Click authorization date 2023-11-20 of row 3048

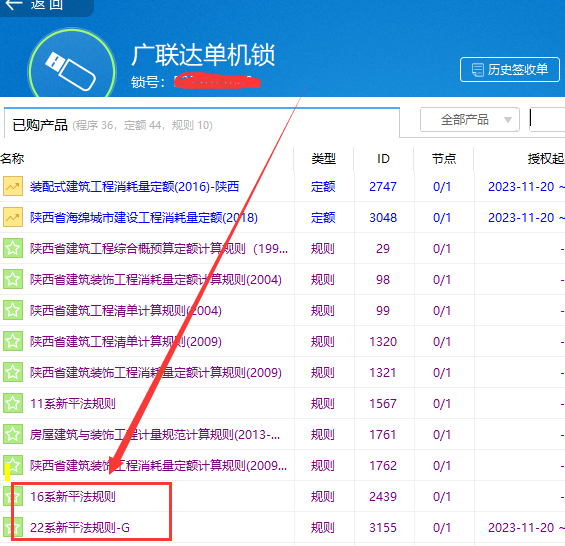[x=521, y=218]
